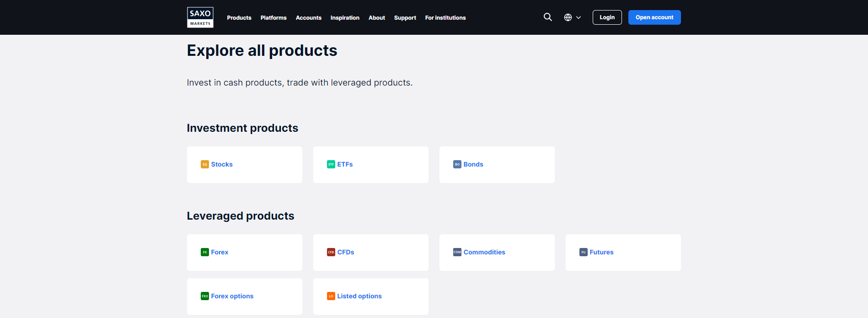
Task: Go to the For institutions page
Action: (x=445, y=18)
